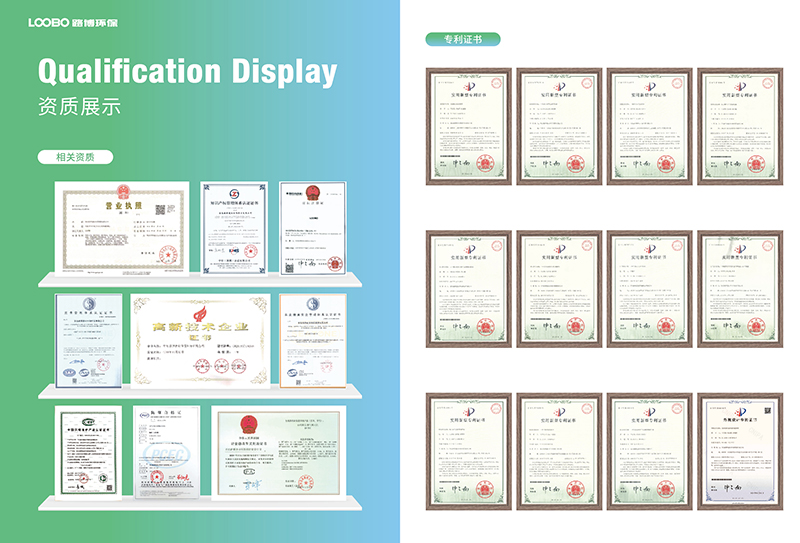Click the red seal on the 营业执照
800x543 pixels.
point(167,254)
